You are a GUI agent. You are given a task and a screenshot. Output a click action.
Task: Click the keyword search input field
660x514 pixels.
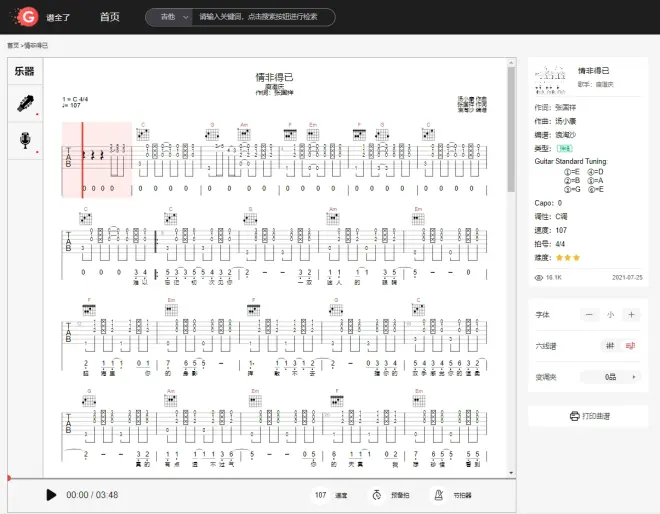click(x=264, y=17)
